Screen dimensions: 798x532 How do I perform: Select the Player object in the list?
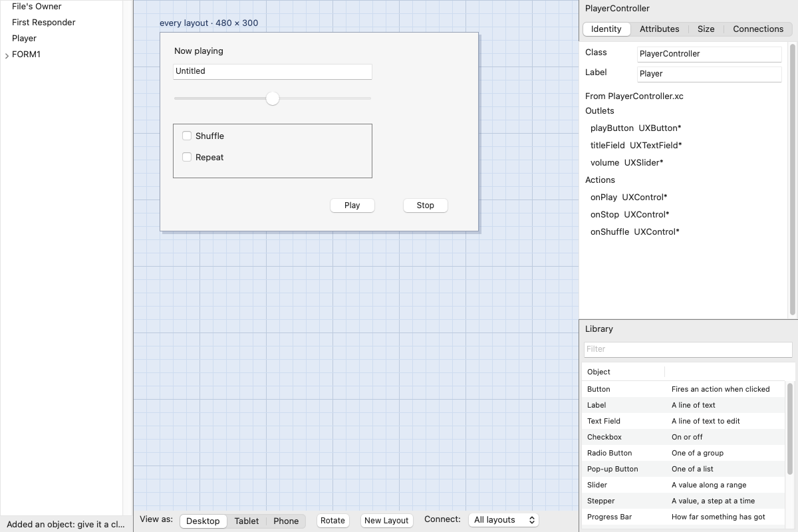[x=24, y=39]
